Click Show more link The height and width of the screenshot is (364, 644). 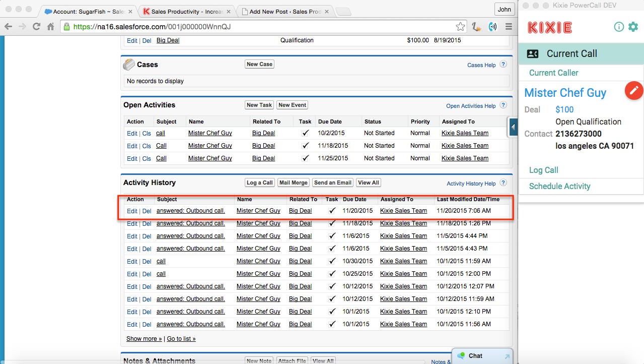point(144,339)
